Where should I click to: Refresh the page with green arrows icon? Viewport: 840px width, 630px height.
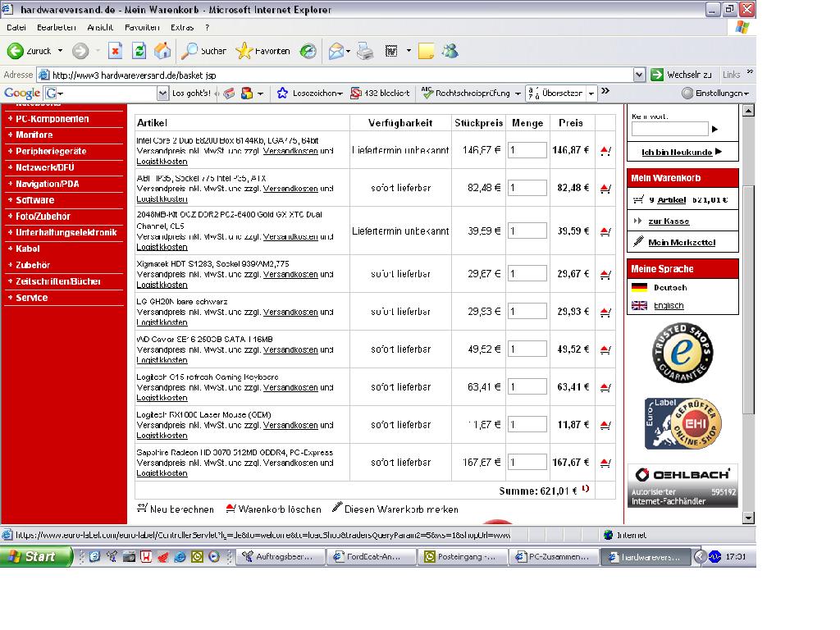[139, 51]
